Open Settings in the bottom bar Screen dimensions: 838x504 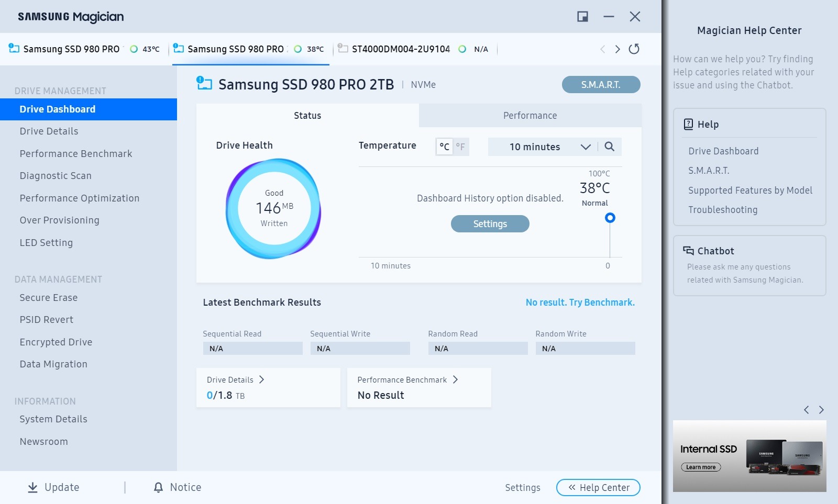pyautogui.click(x=523, y=488)
